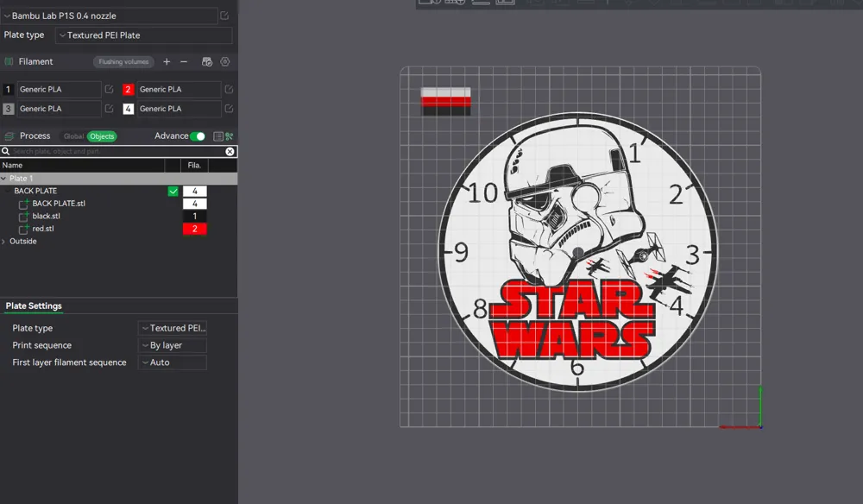Switch Process view to Global

tap(73, 135)
